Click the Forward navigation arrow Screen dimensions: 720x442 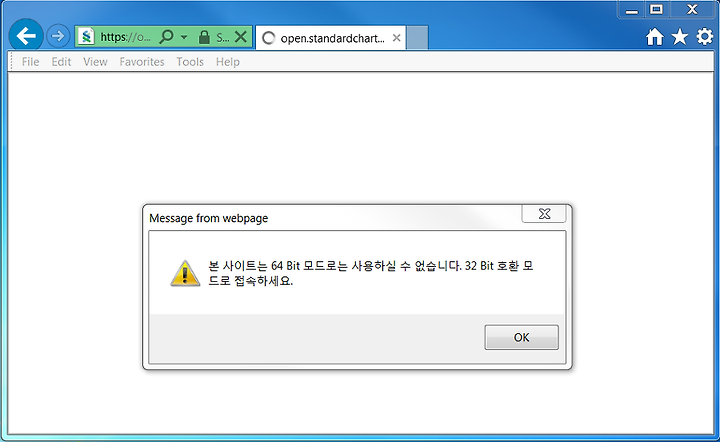[58, 36]
